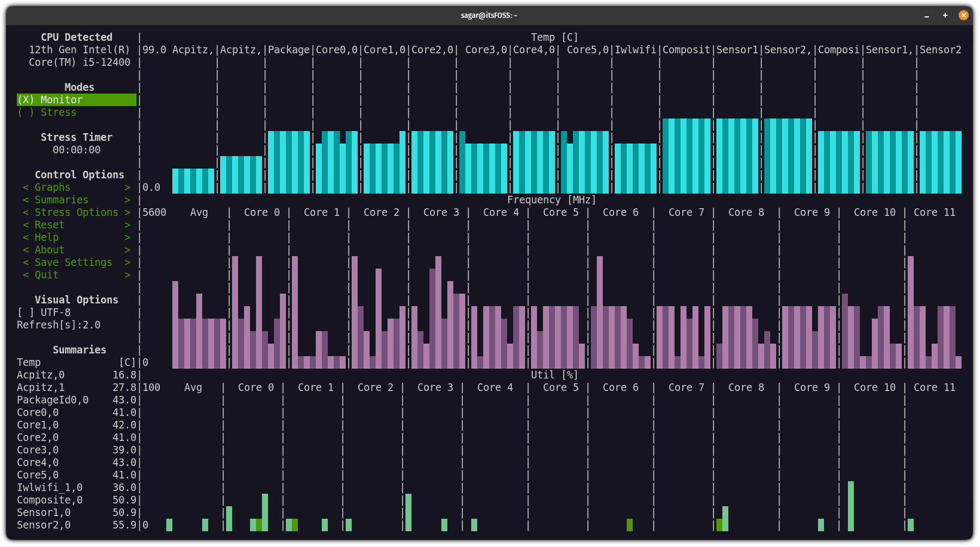Click the Acpitz,0 summary reading

[76, 375]
